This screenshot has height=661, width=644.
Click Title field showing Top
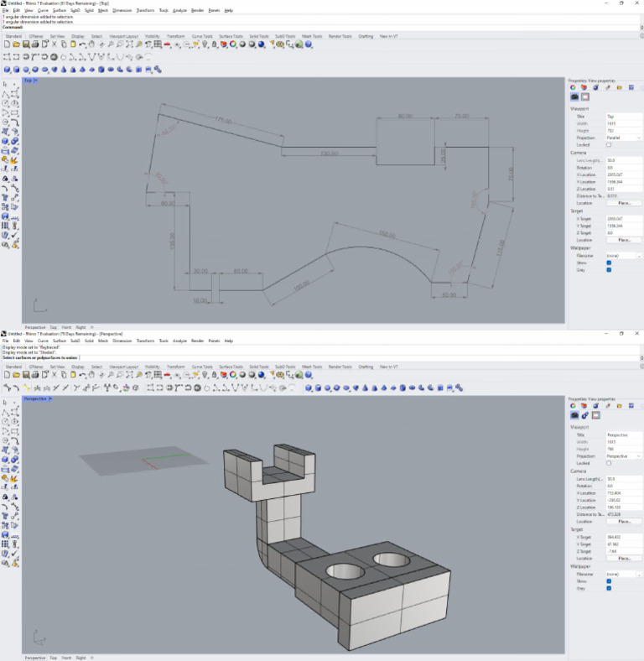(x=624, y=117)
